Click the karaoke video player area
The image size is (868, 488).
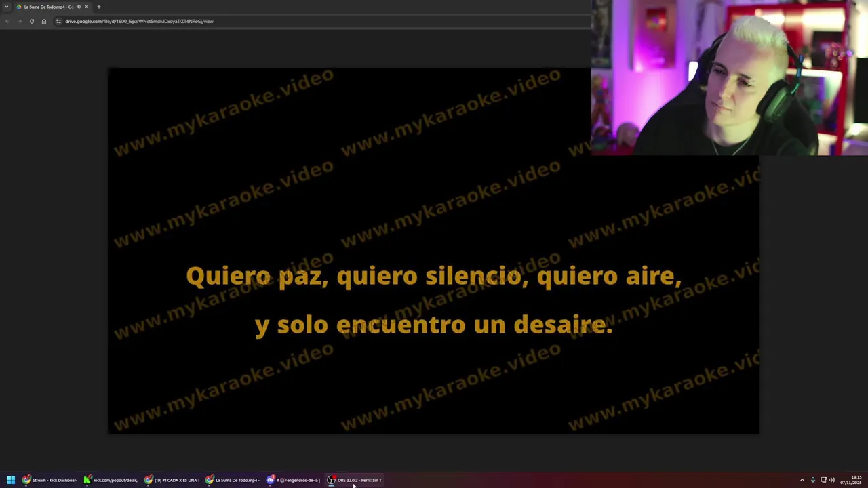(x=434, y=251)
